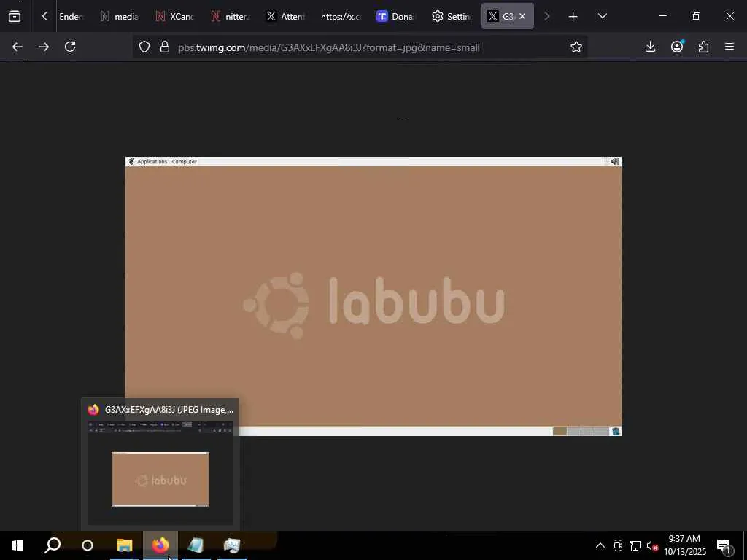
Task: Switch to the 'nitter' tab
Action: (230, 16)
